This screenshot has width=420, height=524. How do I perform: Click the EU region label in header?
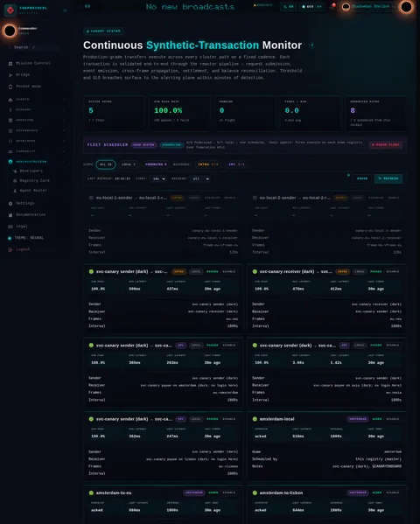87,6
